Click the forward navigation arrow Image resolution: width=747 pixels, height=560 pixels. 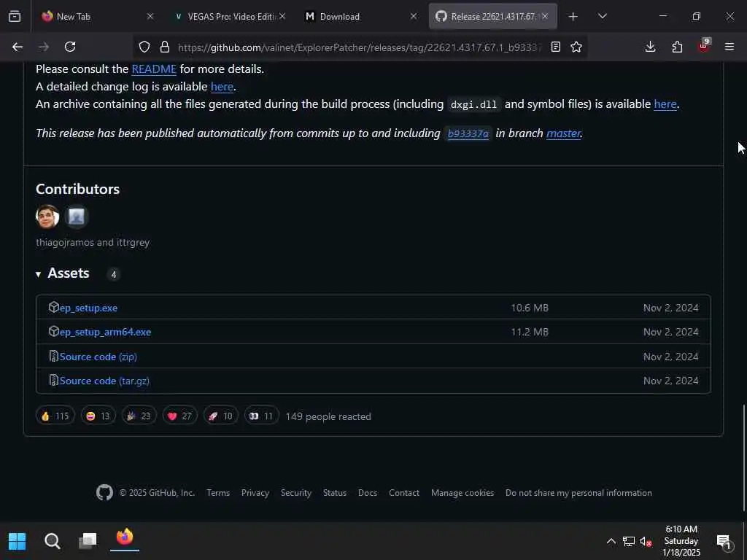pos(44,47)
